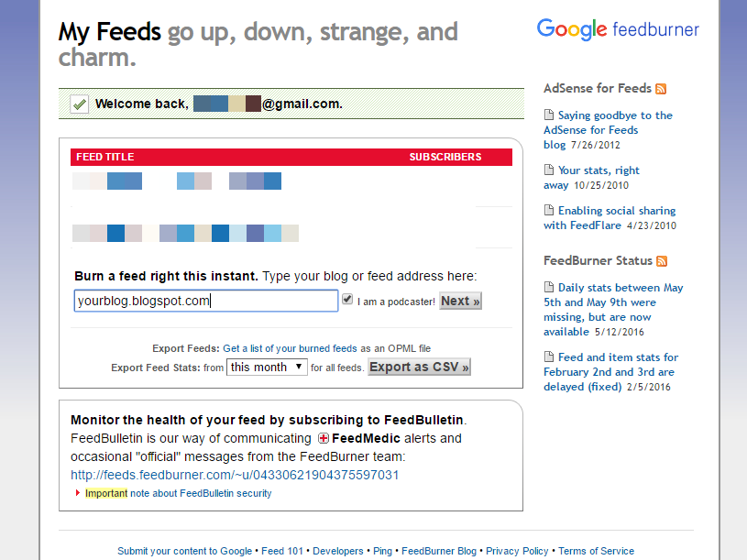Click the red FeedMedic cross icon
The height and width of the screenshot is (560, 747).
pyautogui.click(x=324, y=438)
